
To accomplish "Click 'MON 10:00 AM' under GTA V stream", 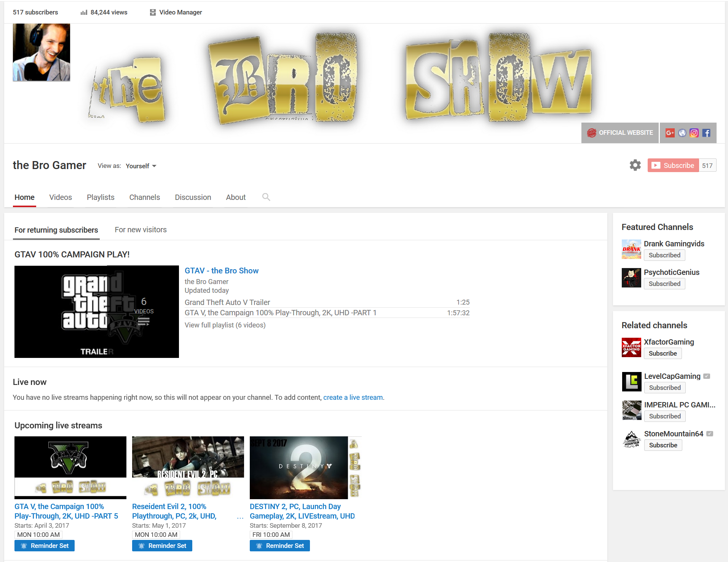I will coord(38,535).
